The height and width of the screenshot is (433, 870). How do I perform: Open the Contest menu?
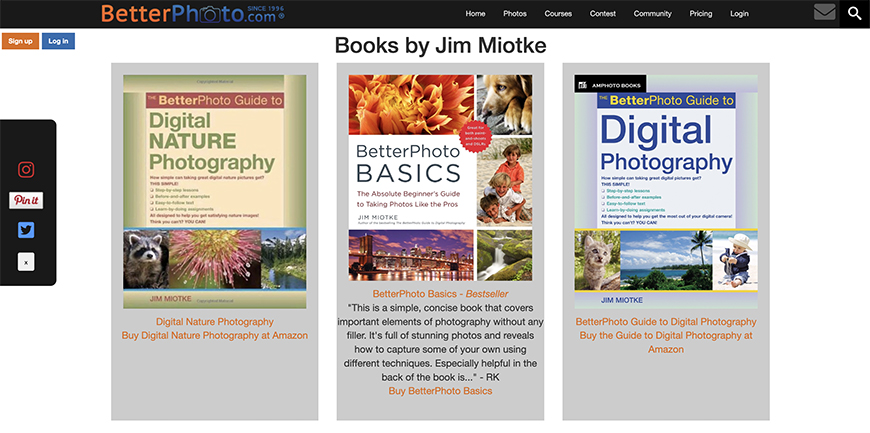[x=603, y=14]
